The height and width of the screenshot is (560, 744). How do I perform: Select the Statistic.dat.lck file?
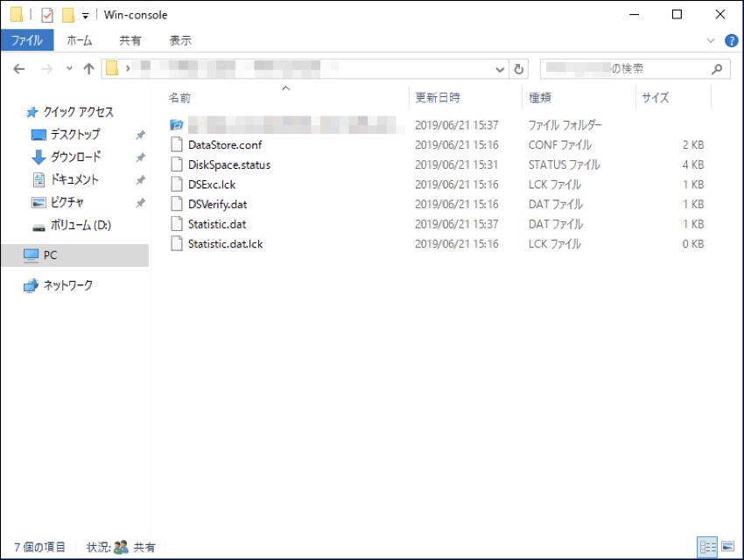point(225,244)
